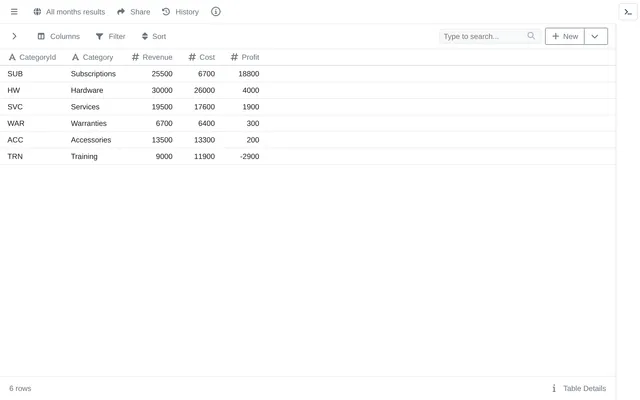Select the ACC cell

(15, 140)
